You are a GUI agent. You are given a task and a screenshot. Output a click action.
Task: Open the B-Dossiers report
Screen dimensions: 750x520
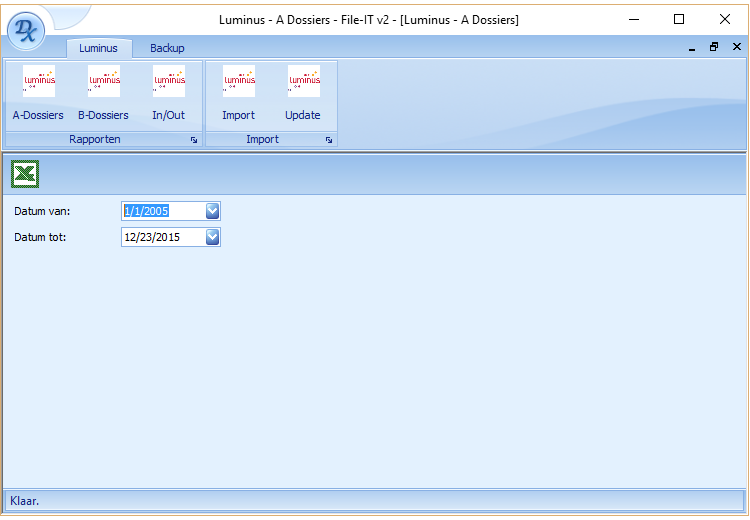click(103, 93)
